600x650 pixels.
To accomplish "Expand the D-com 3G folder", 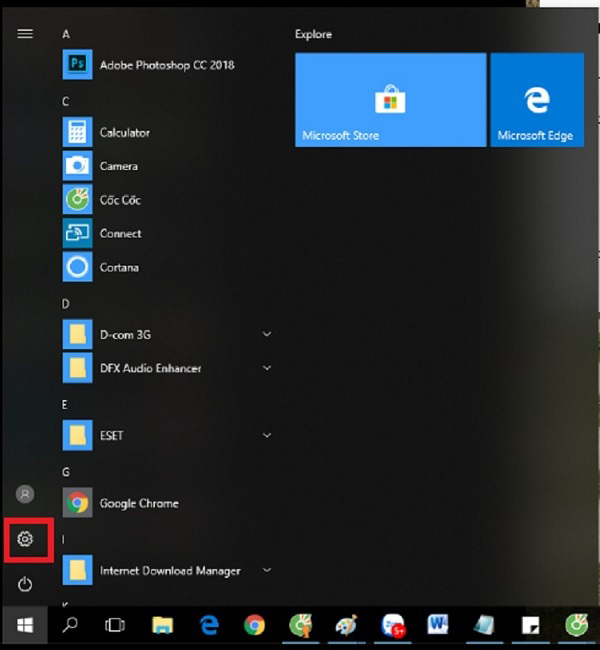I will (267, 334).
